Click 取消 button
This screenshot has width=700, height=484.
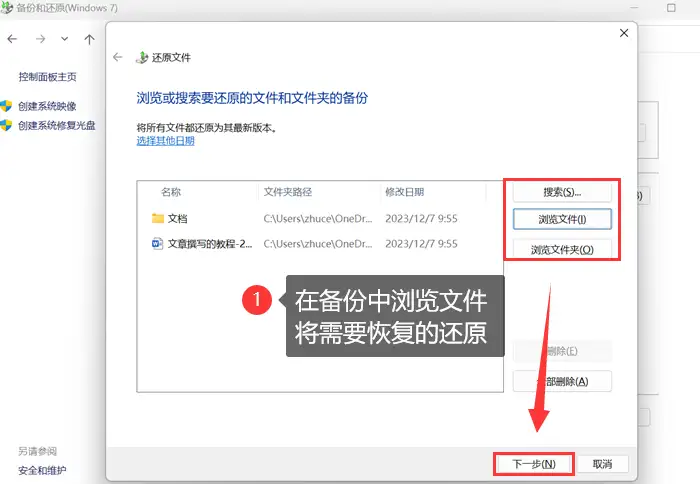click(x=602, y=464)
